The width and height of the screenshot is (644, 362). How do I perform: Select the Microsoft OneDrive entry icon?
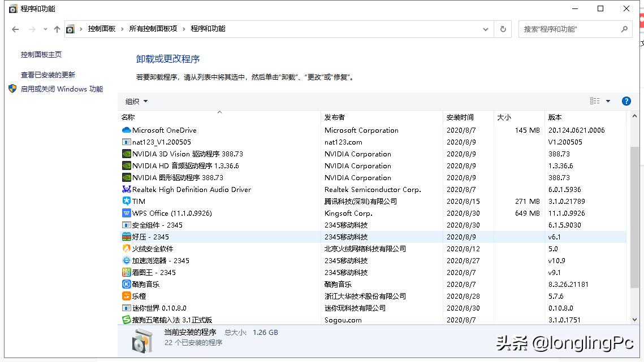pyautogui.click(x=126, y=130)
